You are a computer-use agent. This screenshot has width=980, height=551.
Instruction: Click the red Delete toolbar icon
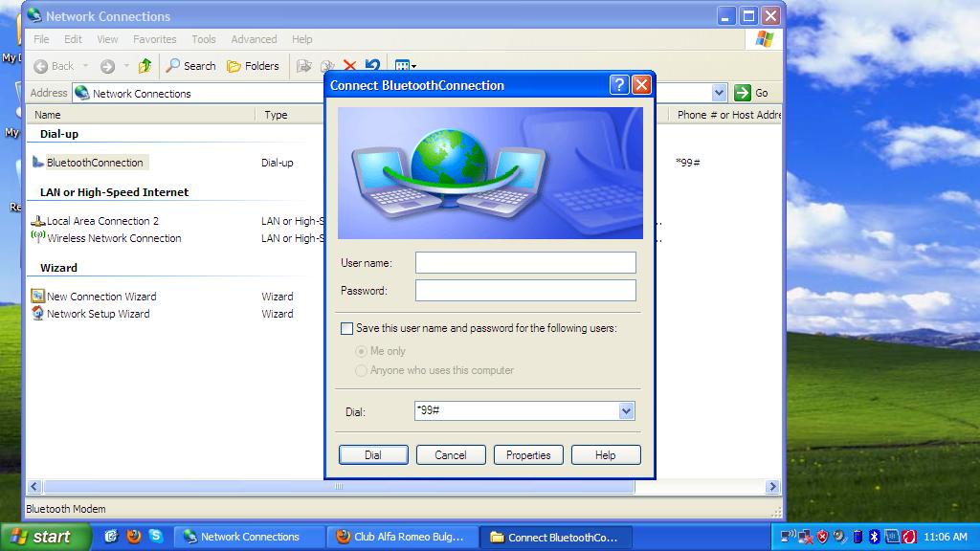(x=349, y=66)
